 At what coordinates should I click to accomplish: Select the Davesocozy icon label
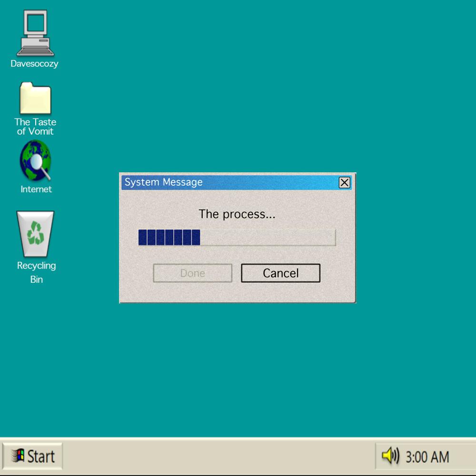(34, 64)
